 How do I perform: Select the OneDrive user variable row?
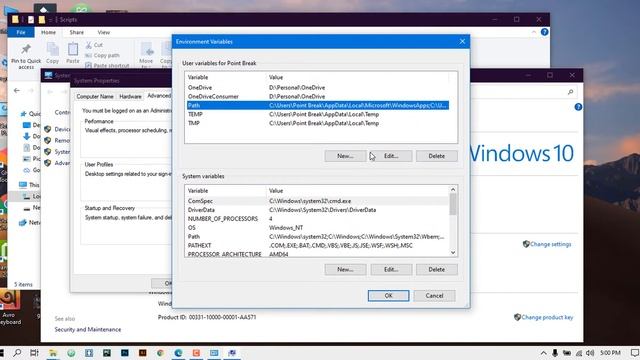click(x=318, y=87)
